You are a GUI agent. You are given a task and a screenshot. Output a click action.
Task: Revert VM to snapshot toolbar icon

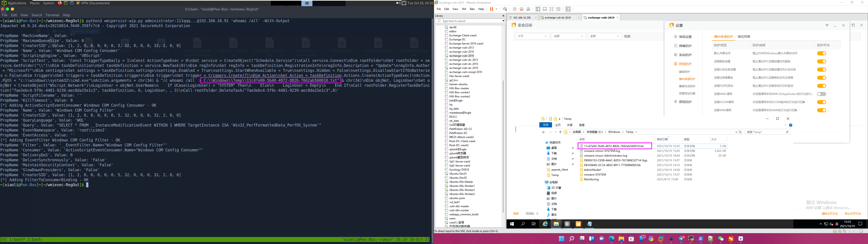(521, 9)
